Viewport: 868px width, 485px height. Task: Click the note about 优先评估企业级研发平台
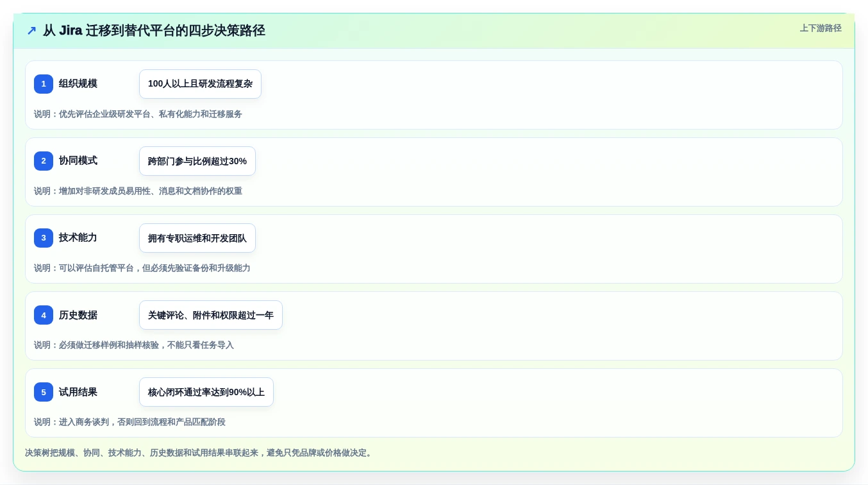138,114
